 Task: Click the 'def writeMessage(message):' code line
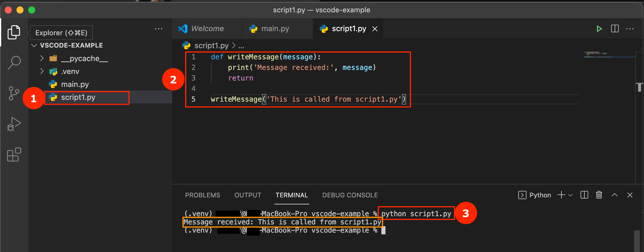266,57
